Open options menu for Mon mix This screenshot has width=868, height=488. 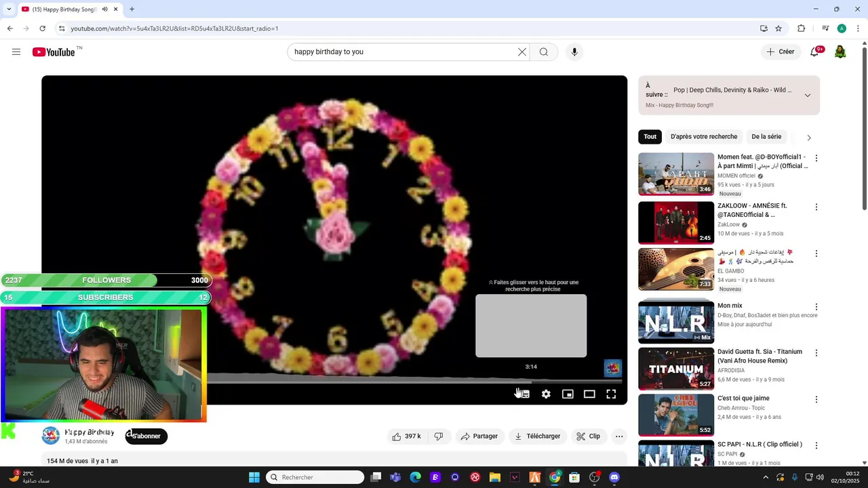pyautogui.click(x=816, y=306)
